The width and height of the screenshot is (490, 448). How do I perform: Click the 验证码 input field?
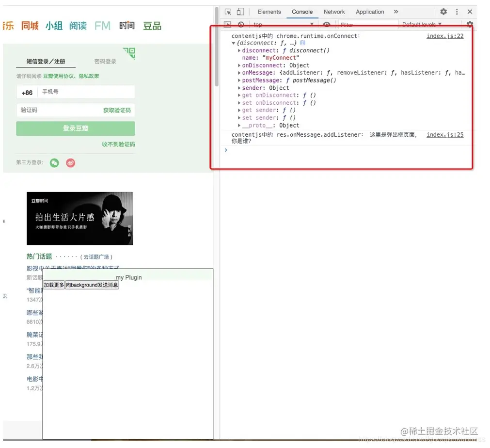click(x=59, y=110)
